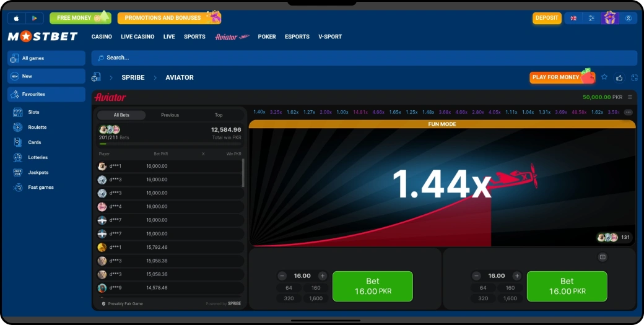Click PLAY FOR MONEY button
This screenshot has height=325, width=644.
[x=562, y=77]
